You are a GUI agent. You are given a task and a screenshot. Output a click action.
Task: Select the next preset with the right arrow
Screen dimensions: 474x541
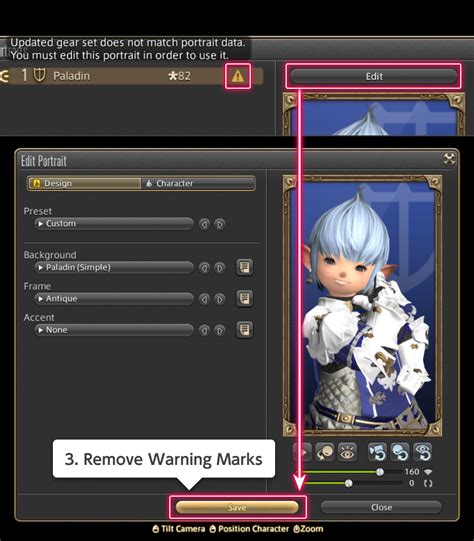[219, 224]
